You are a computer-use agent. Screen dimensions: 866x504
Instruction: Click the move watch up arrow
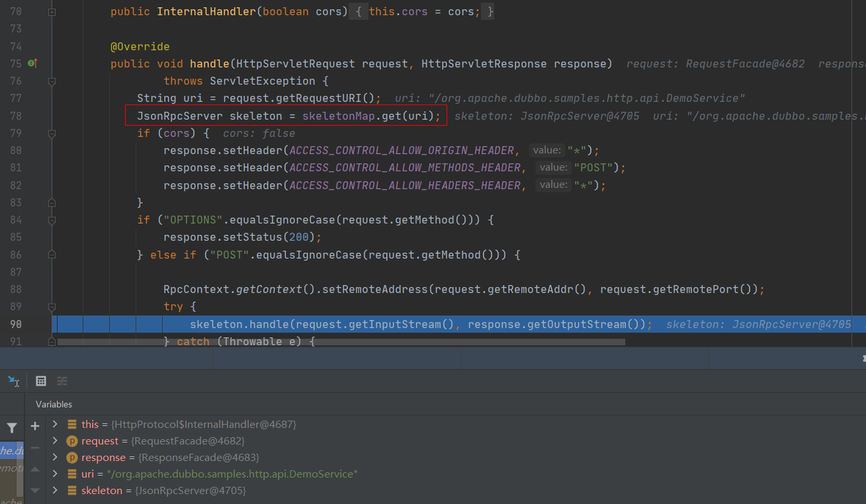(35, 470)
